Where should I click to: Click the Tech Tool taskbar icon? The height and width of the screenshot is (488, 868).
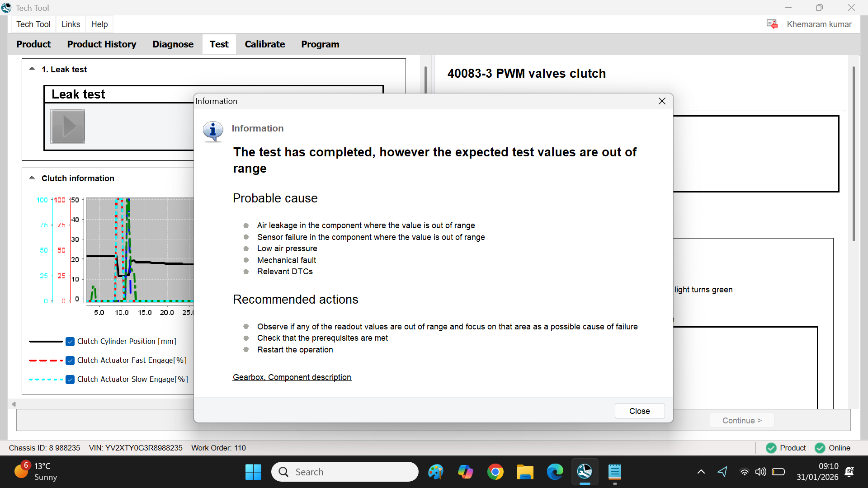point(585,472)
